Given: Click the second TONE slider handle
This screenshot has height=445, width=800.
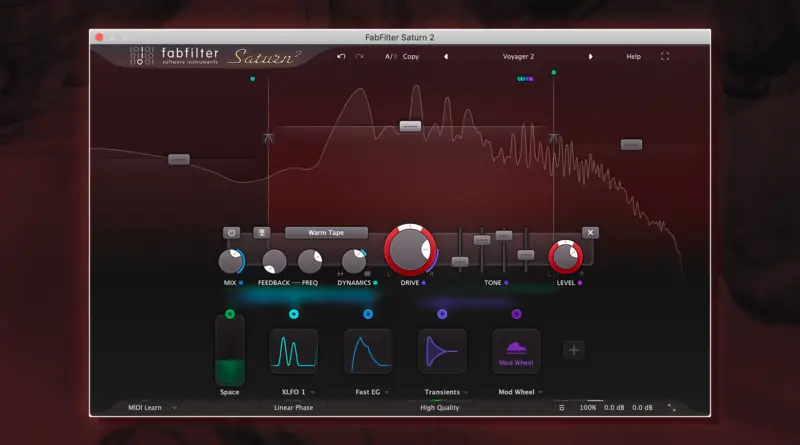Looking at the screenshot, I should click(482, 240).
